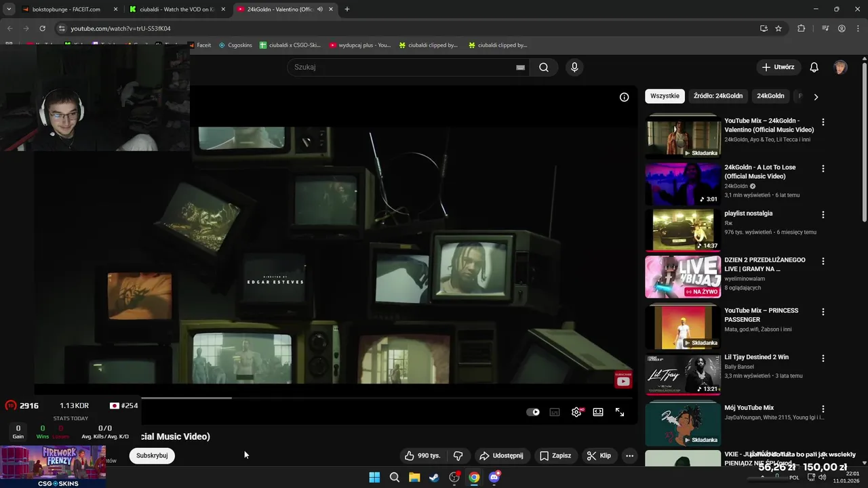
Task: Click the Utwórz create button
Action: [778, 67]
